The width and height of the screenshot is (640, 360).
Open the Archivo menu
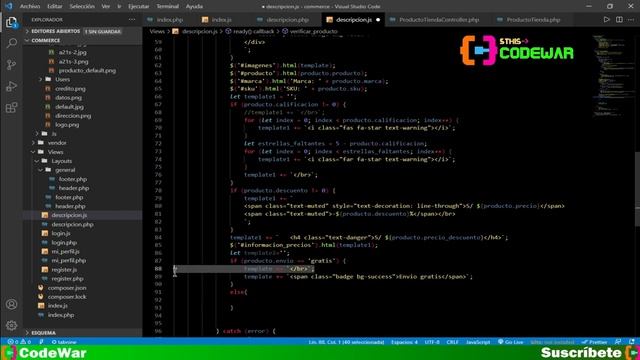coord(30,6)
